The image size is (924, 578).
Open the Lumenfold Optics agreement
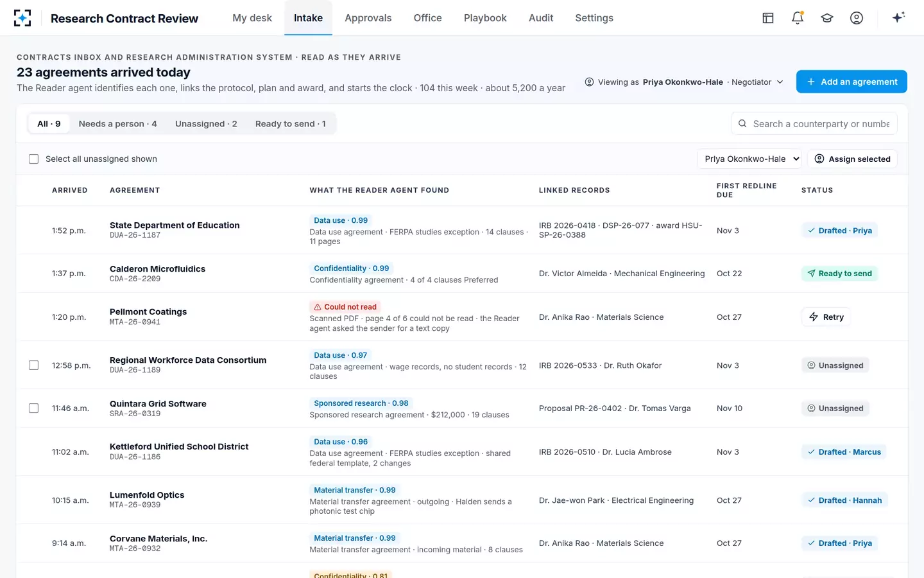147,495
